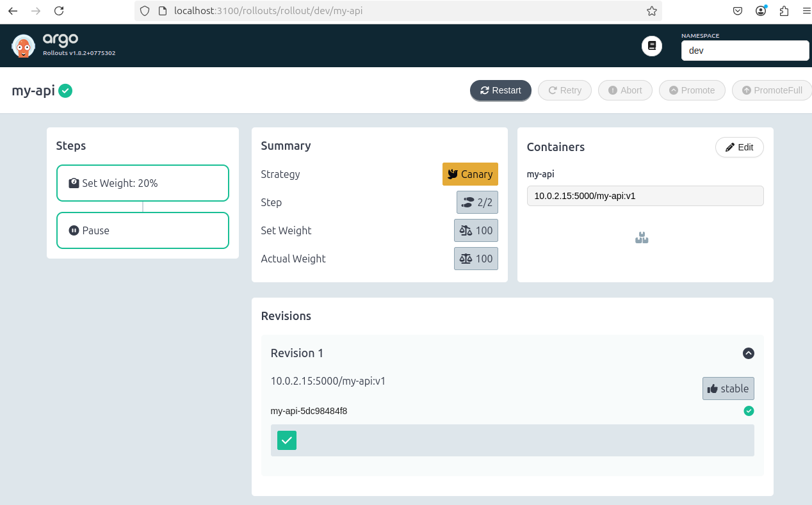Viewport: 812px width, 505px height.
Task: Restart the my-api rollout
Action: pyautogui.click(x=501, y=90)
